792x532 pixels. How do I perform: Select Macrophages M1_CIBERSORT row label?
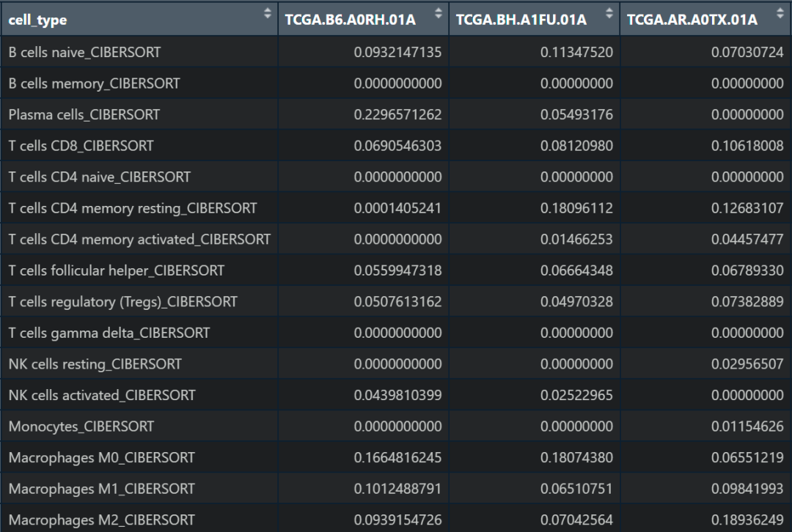[x=101, y=489]
